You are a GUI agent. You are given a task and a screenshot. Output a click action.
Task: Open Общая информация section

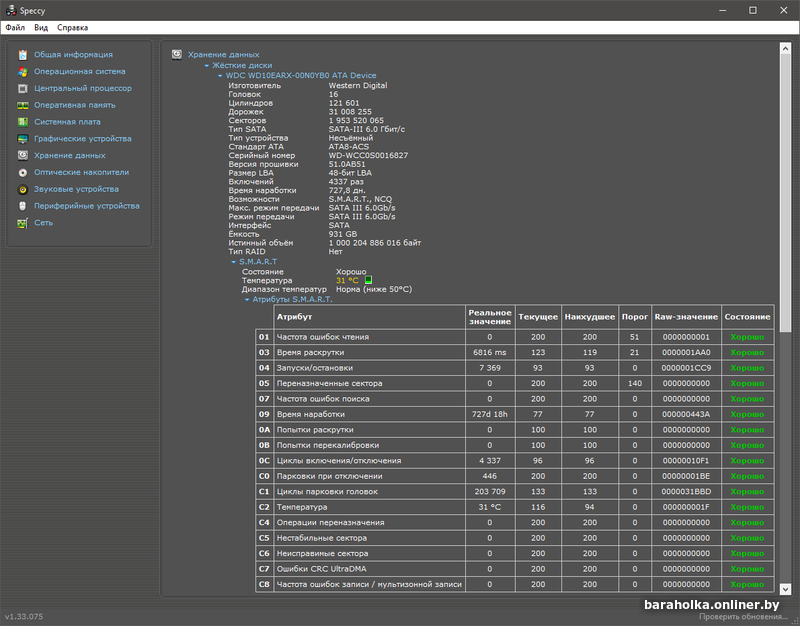coord(73,55)
